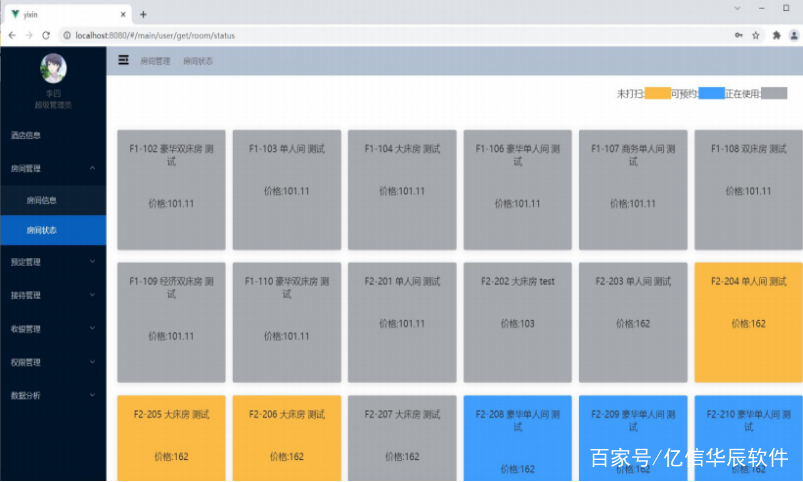Viewport: 803px width, 482px height.
Task: Open the saved passwords key icon
Action: tap(738, 35)
